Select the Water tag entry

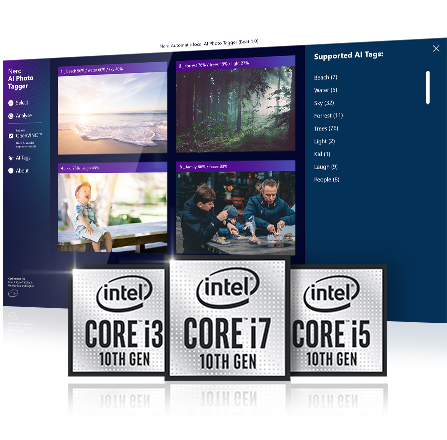click(326, 90)
